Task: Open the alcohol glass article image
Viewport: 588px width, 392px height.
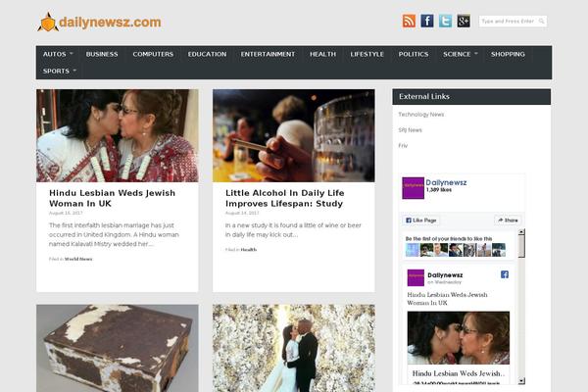Action: 294,135
